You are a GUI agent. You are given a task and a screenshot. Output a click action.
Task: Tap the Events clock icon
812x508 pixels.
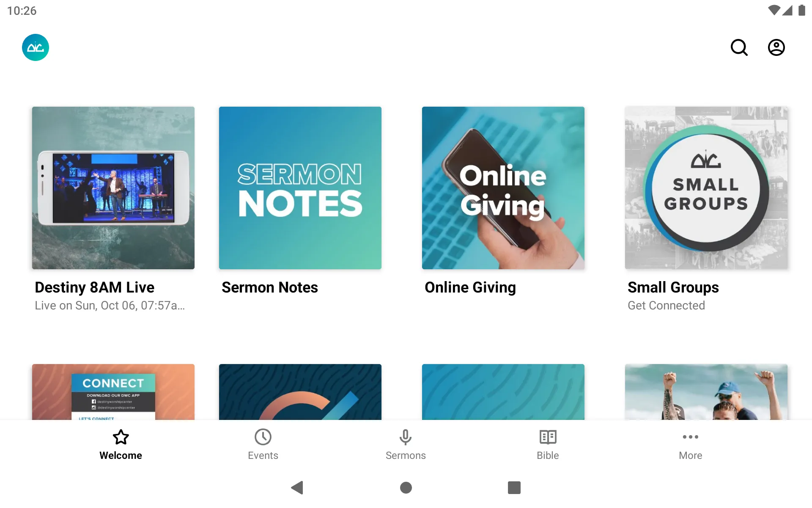point(263,436)
